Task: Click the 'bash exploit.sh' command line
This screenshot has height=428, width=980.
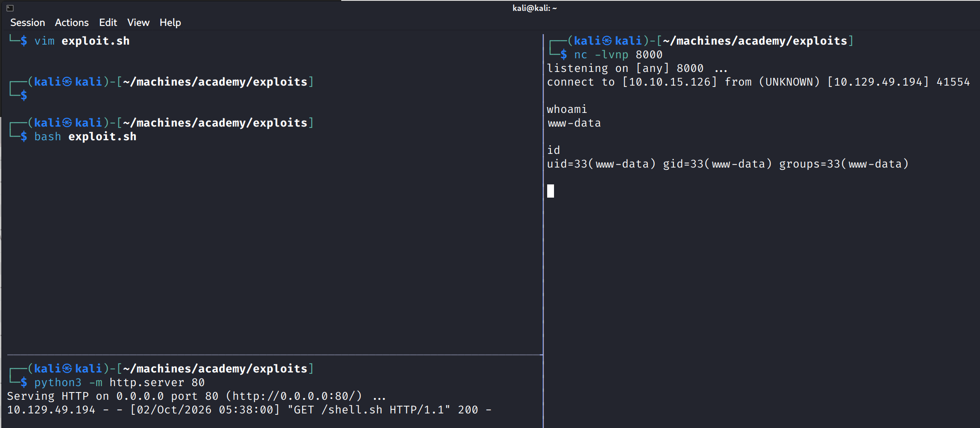Action: pos(85,137)
